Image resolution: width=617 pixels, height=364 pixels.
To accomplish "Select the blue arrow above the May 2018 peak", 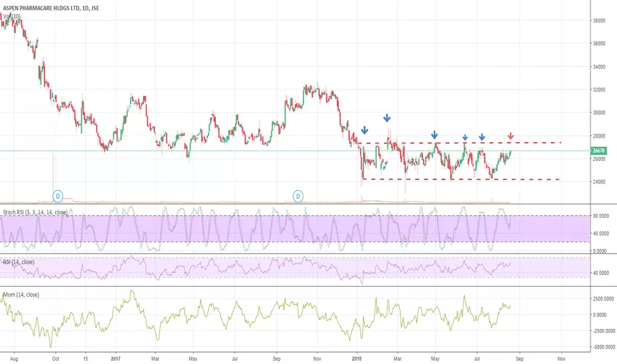I will pyautogui.click(x=434, y=135).
